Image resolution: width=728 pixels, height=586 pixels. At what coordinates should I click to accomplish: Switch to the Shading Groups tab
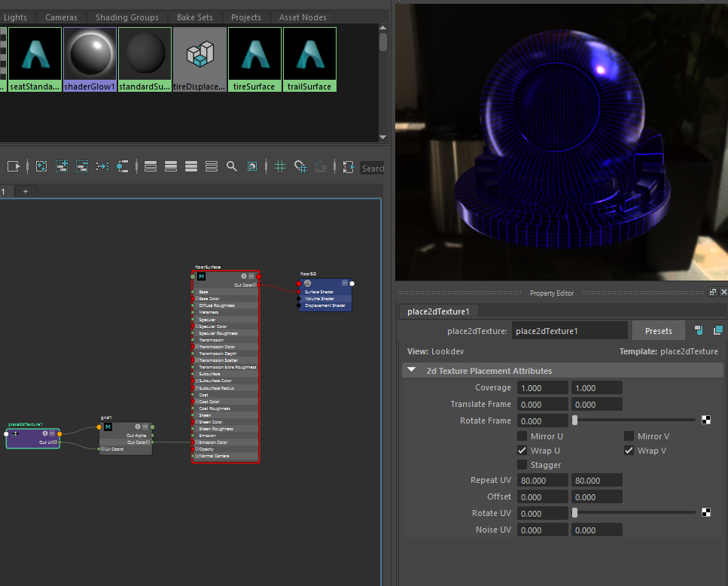point(127,17)
